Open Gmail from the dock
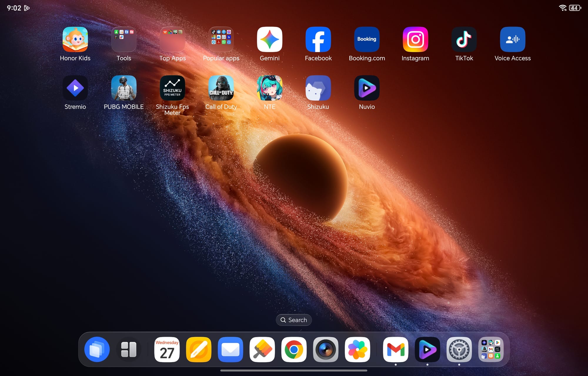The width and height of the screenshot is (588, 376). pos(396,350)
